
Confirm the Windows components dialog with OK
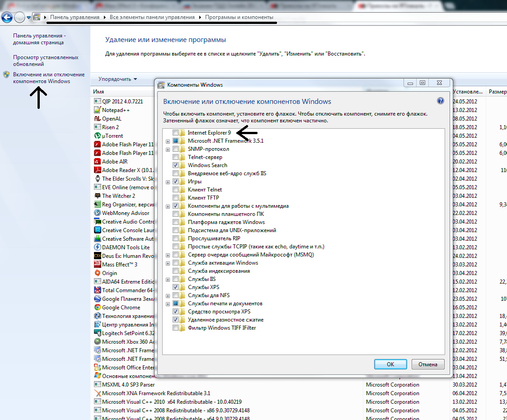click(x=390, y=364)
